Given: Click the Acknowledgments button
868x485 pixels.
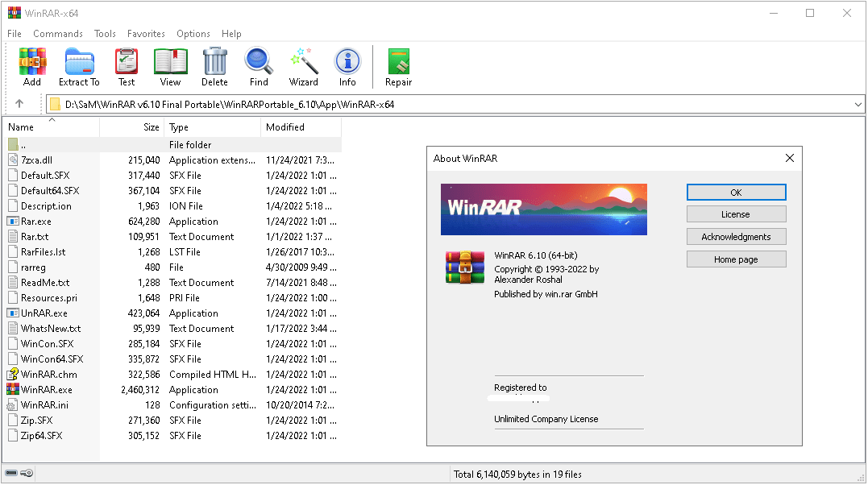Looking at the screenshot, I should coord(737,237).
